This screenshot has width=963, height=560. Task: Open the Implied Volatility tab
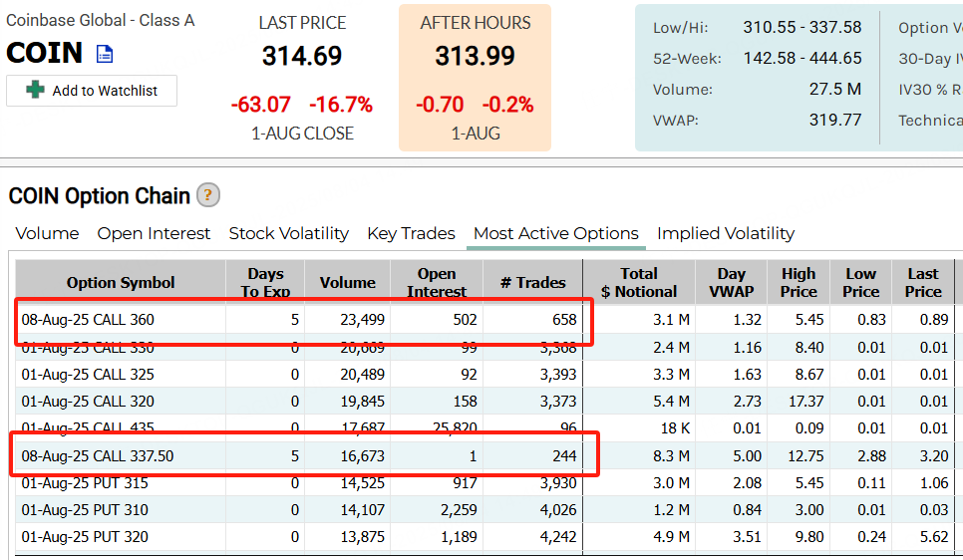coord(726,233)
